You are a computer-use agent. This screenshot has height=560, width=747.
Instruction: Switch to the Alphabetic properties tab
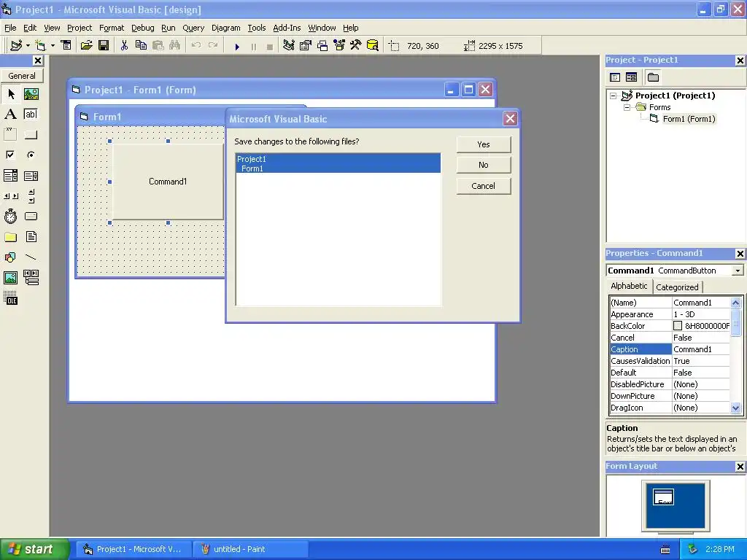point(629,286)
